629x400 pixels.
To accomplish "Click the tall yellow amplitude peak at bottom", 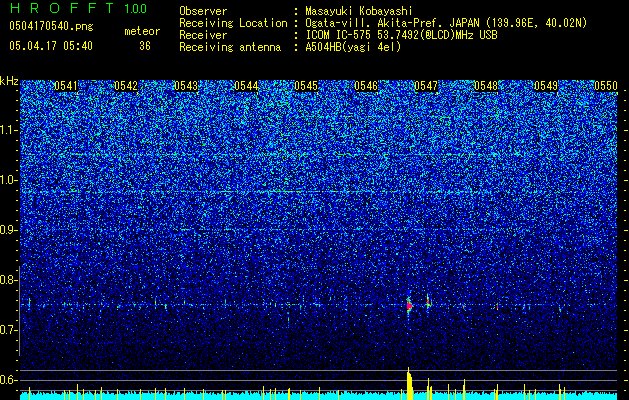I will click(409, 384).
